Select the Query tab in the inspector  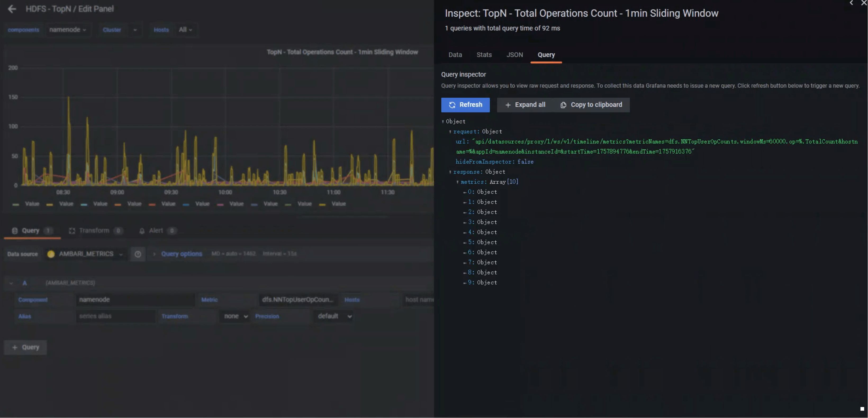click(x=546, y=54)
